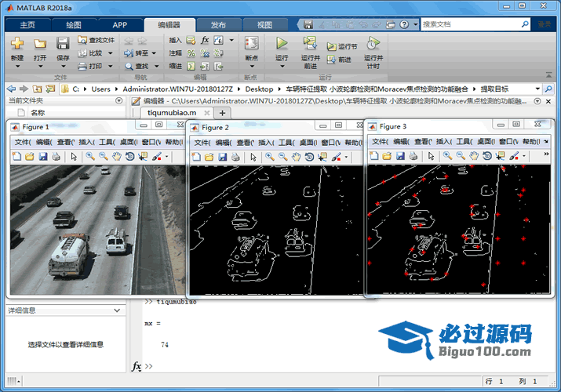
Task: Open the 比较 dropdown arrow
Action: click(110, 53)
